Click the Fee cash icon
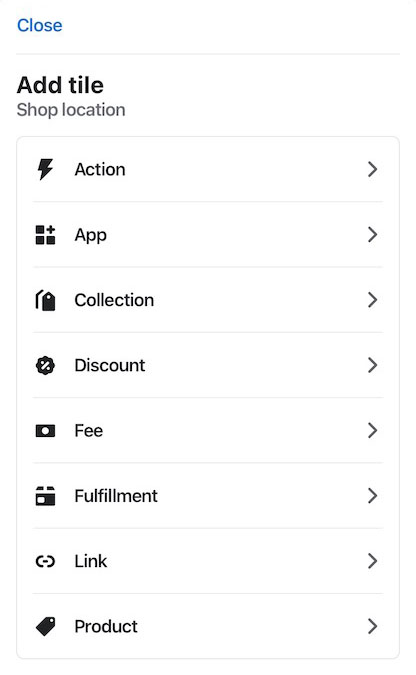 (x=45, y=430)
